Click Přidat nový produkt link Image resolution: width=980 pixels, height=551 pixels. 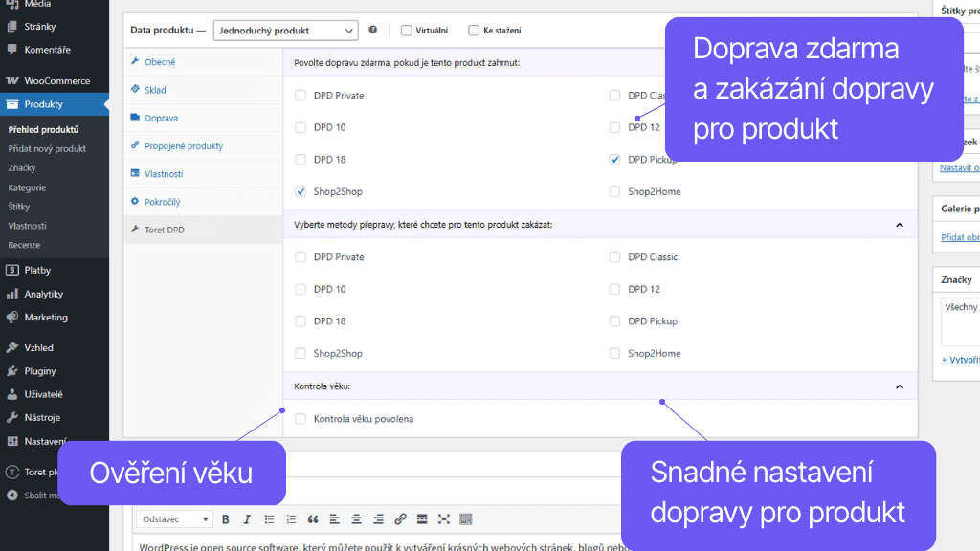tap(47, 148)
